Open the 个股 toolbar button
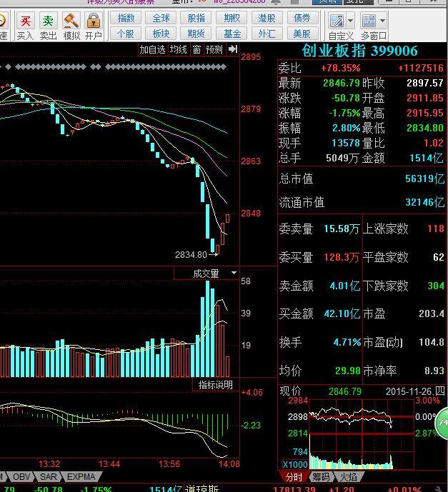448x492 pixels. tap(126, 34)
